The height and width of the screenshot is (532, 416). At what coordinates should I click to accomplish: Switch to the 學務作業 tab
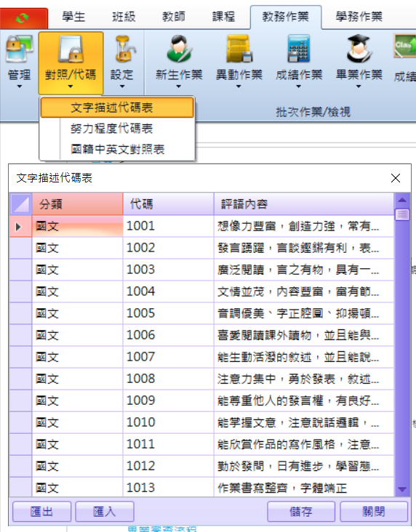click(359, 17)
